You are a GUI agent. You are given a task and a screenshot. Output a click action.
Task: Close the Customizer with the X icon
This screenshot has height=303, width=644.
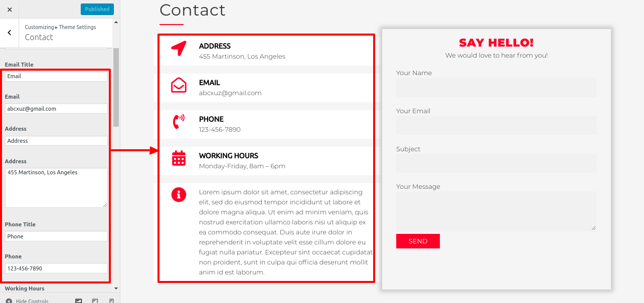(x=10, y=10)
